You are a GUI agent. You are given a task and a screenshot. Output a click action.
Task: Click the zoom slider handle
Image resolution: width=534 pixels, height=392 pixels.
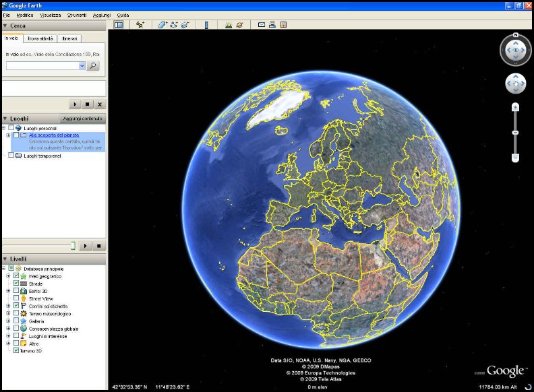pyautogui.click(x=515, y=133)
